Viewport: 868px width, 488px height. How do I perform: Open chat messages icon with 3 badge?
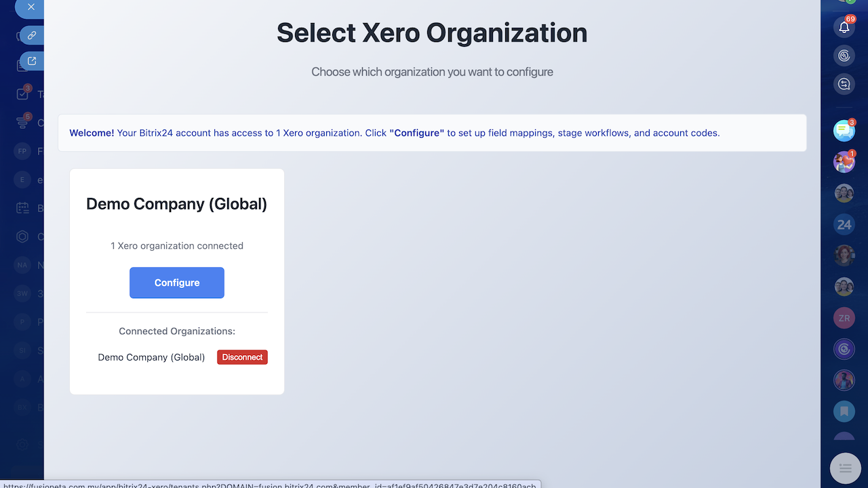click(x=844, y=131)
